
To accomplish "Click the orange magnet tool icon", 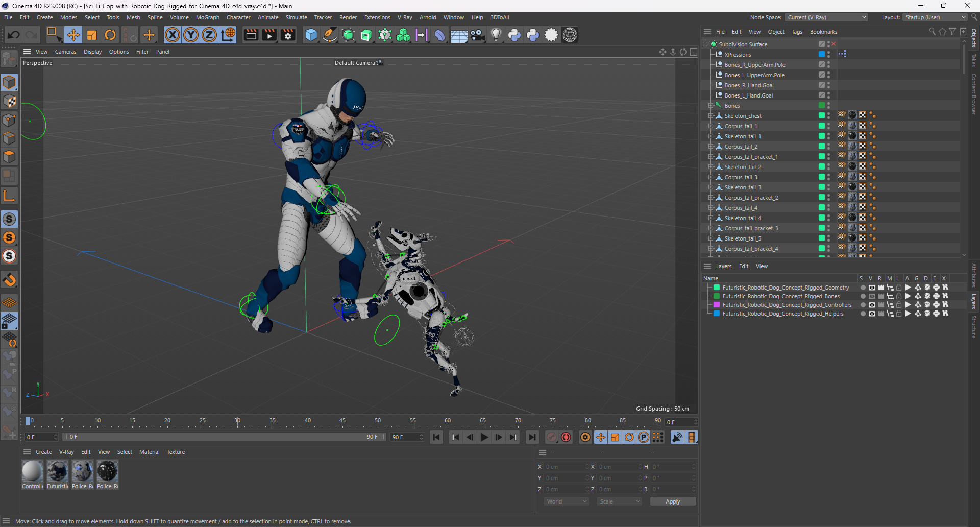I will (10, 280).
